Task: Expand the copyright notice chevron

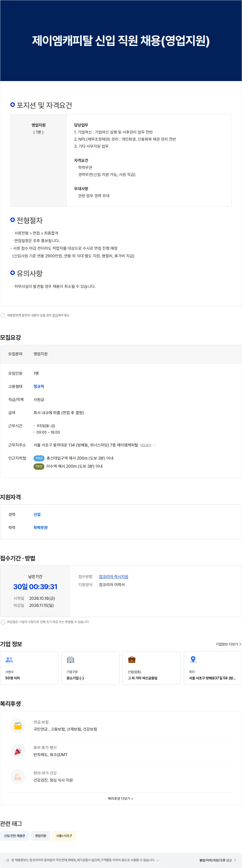Action: (158, 860)
